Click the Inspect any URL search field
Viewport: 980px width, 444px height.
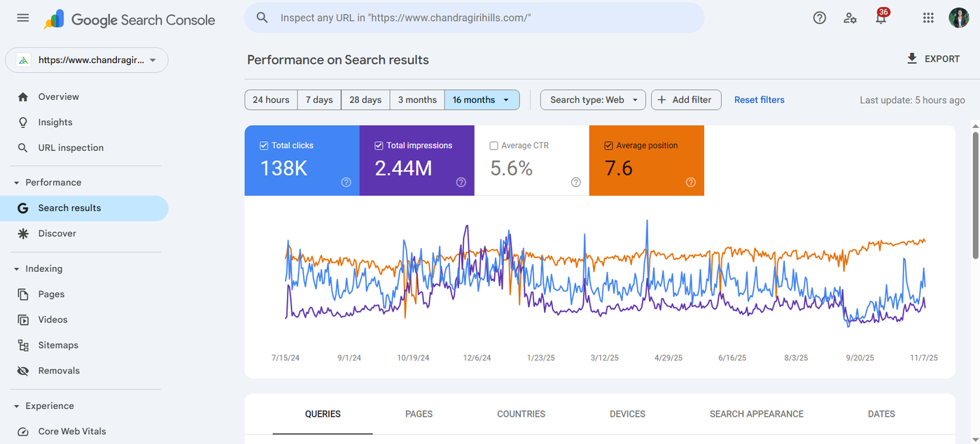point(475,17)
